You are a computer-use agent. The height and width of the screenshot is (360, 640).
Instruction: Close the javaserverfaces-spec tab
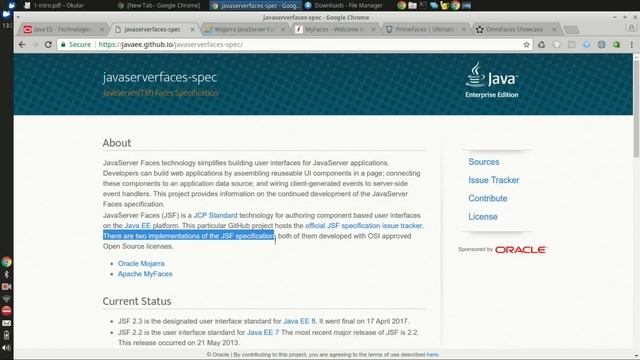[193, 29]
